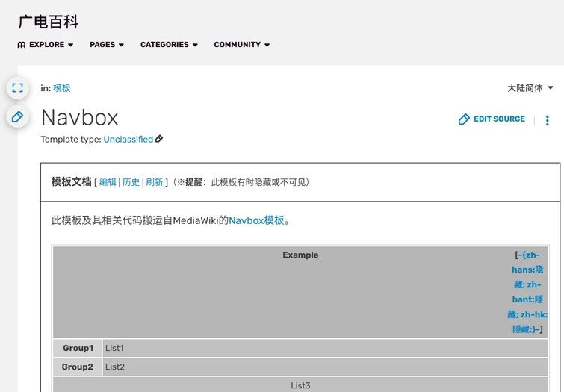Click the Unclassified template type link
This screenshot has width=564, height=392.
[128, 139]
